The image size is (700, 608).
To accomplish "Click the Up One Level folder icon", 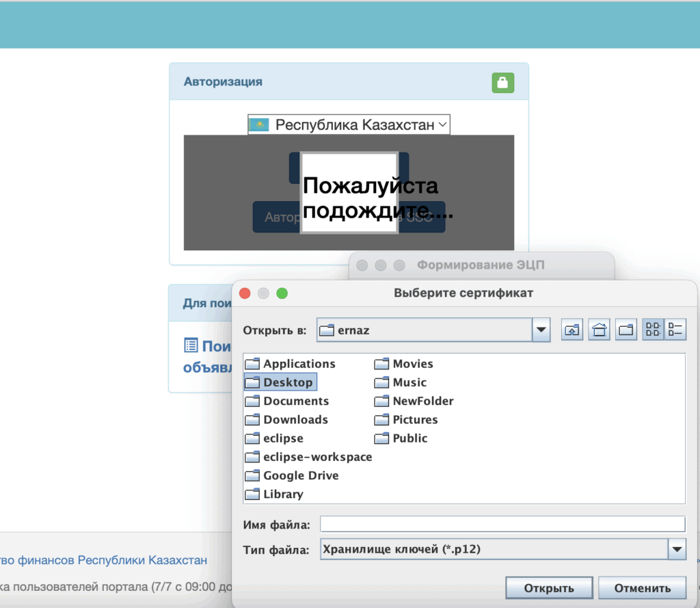I will (x=572, y=330).
